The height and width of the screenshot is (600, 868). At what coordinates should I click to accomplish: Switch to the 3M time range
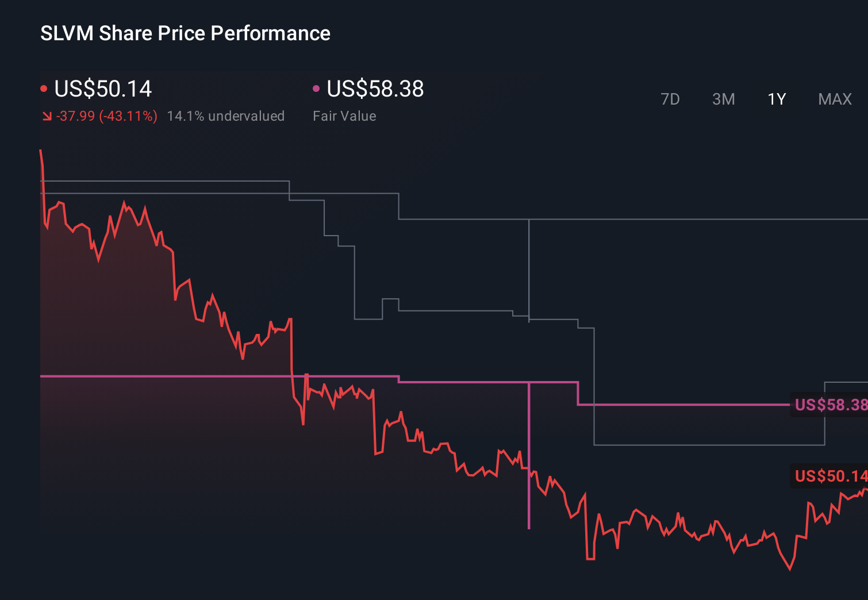pos(723,99)
